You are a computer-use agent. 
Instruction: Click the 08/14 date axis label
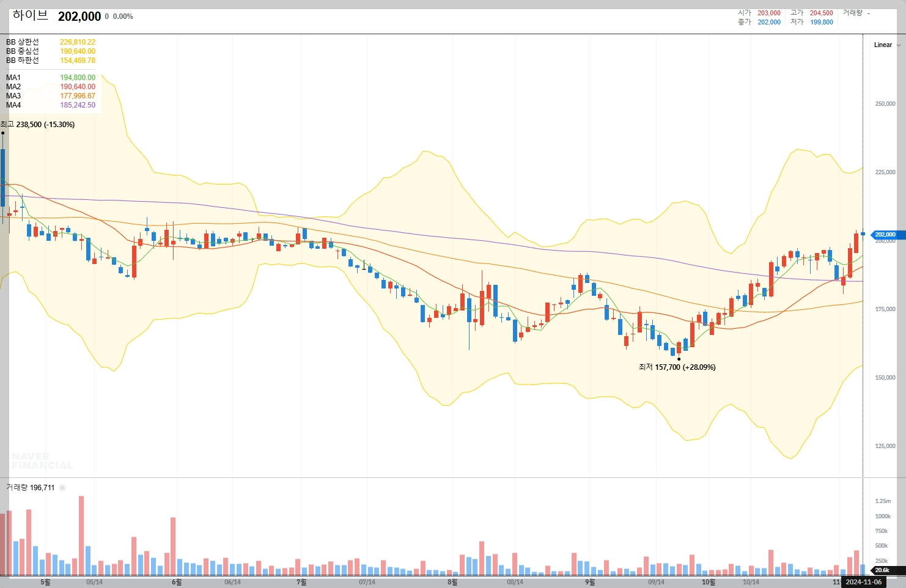[515, 582]
